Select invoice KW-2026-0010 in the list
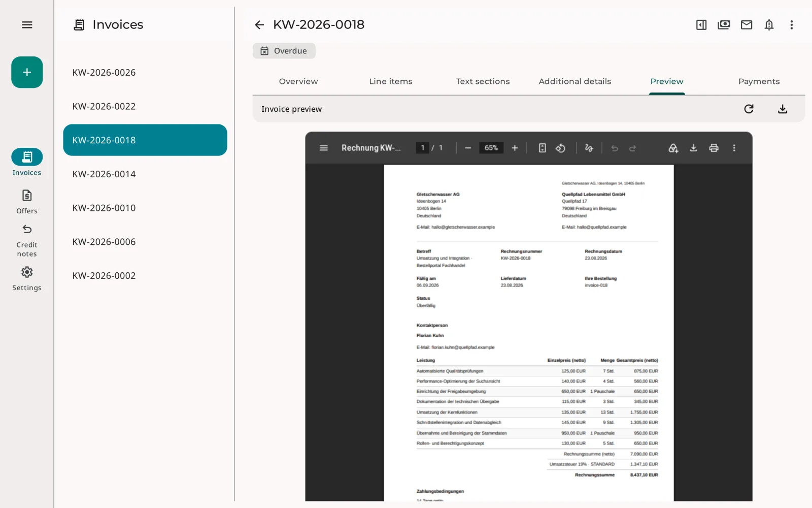812x508 pixels. 145,208
